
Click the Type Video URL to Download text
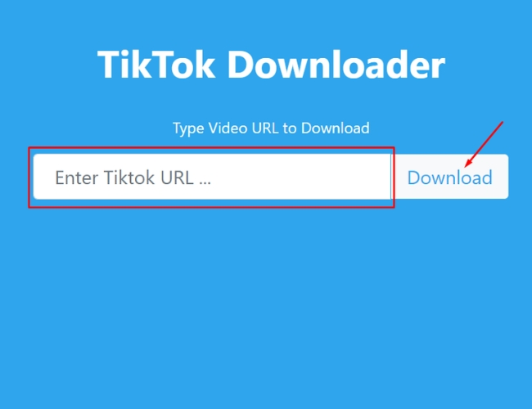click(271, 128)
